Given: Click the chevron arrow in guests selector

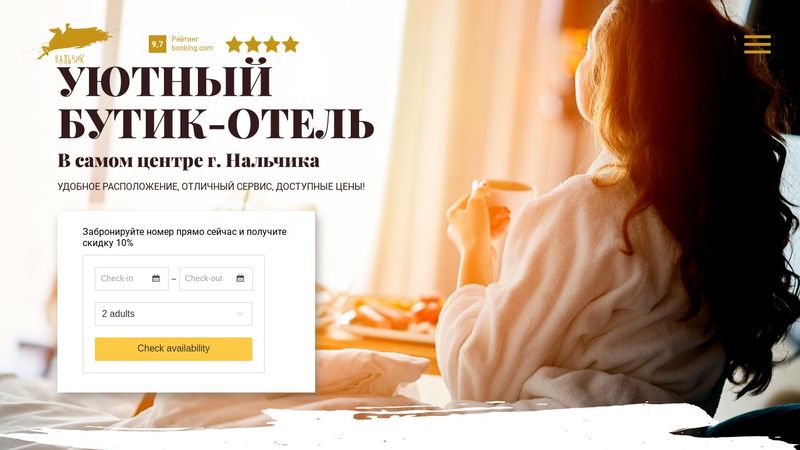Looking at the screenshot, I should (x=240, y=314).
